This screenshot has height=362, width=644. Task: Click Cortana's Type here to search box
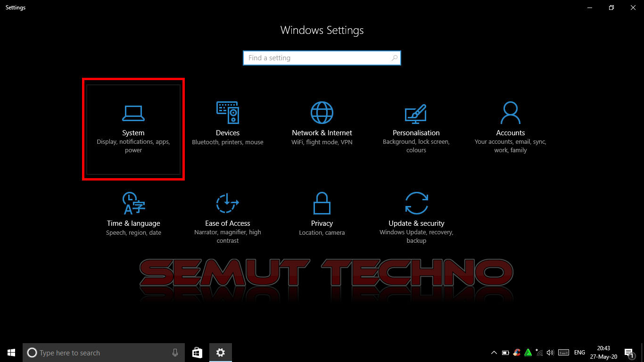103,353
